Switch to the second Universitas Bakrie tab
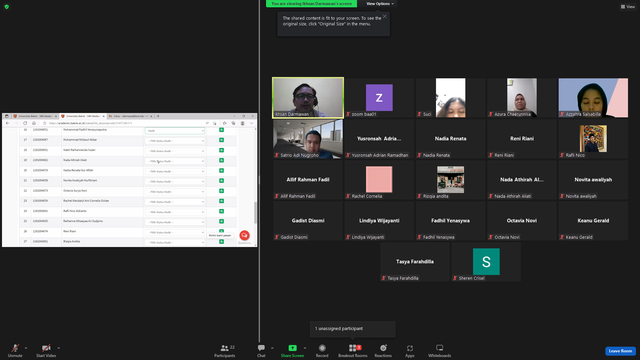The image size is (640, 360). click(83, 116)
